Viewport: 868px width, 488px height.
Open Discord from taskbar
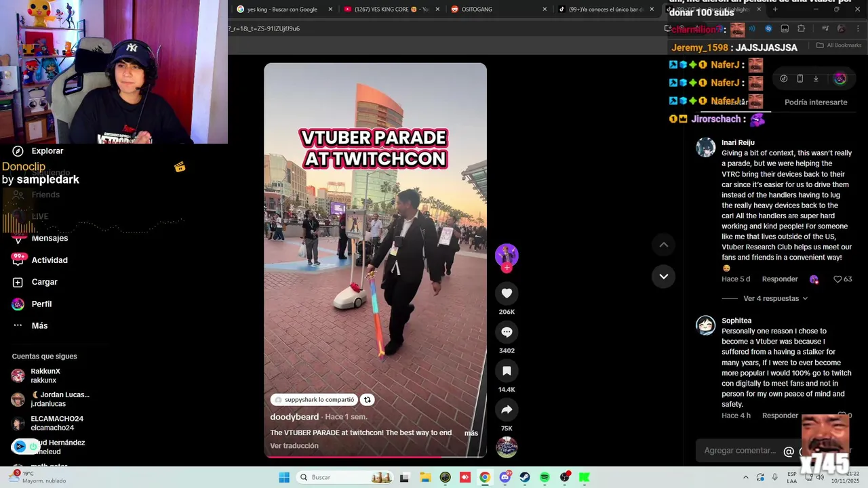coord(505,477)
